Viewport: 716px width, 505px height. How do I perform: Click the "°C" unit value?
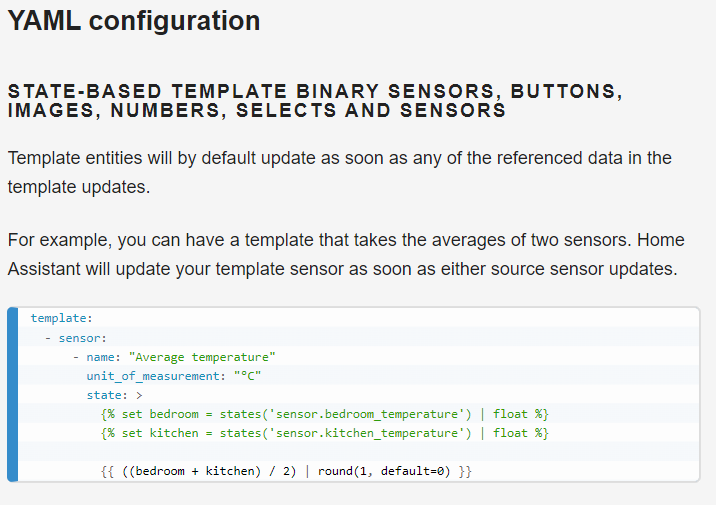pos(247,376)
